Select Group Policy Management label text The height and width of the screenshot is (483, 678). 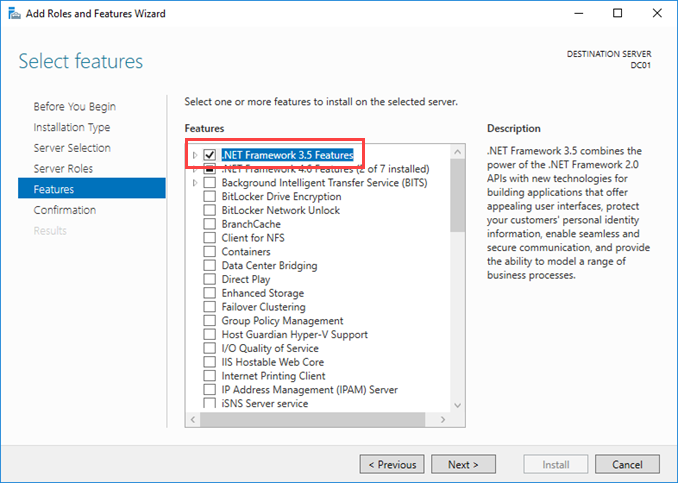tap(282, 321)
